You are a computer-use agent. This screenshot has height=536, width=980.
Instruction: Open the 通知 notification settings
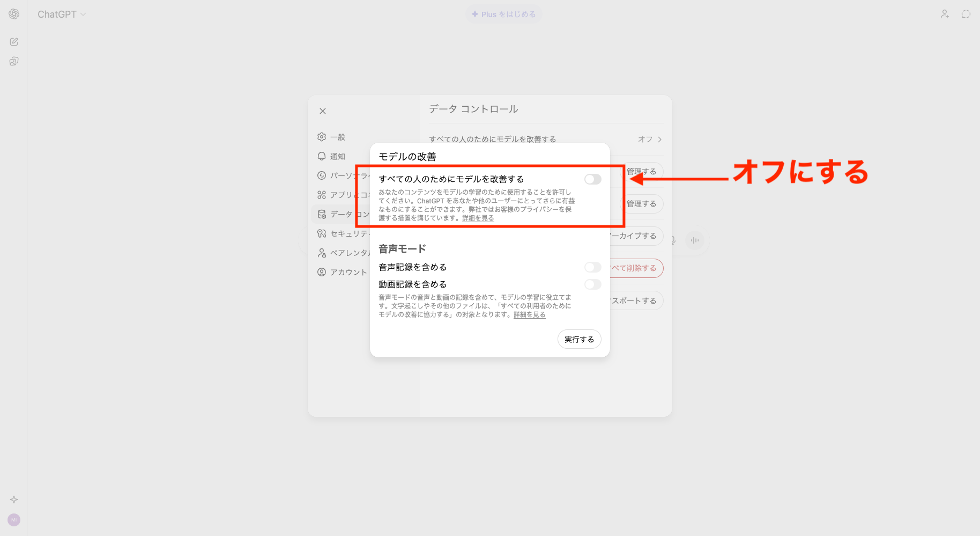pyautogui.click(x=338, y=156)
